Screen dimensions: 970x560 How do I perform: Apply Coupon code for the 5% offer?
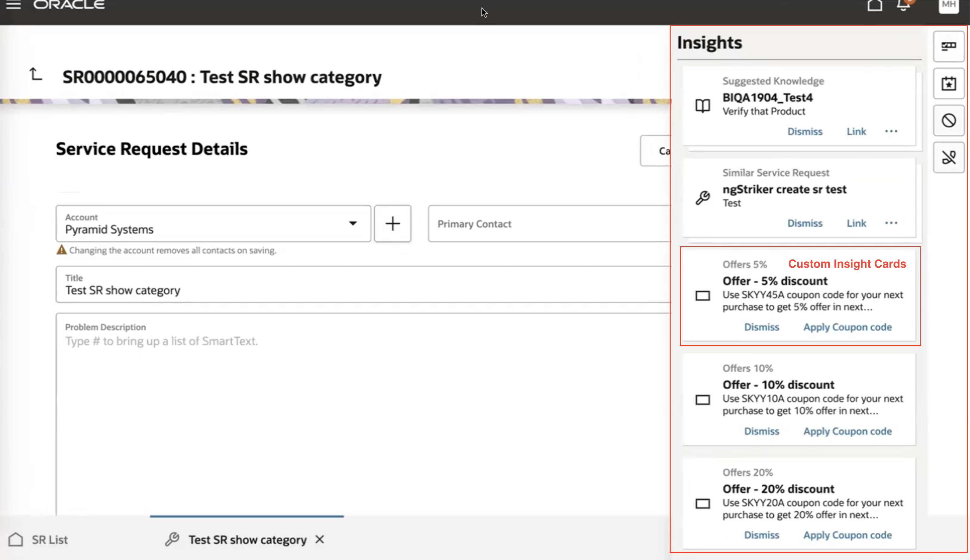(848, 327)
